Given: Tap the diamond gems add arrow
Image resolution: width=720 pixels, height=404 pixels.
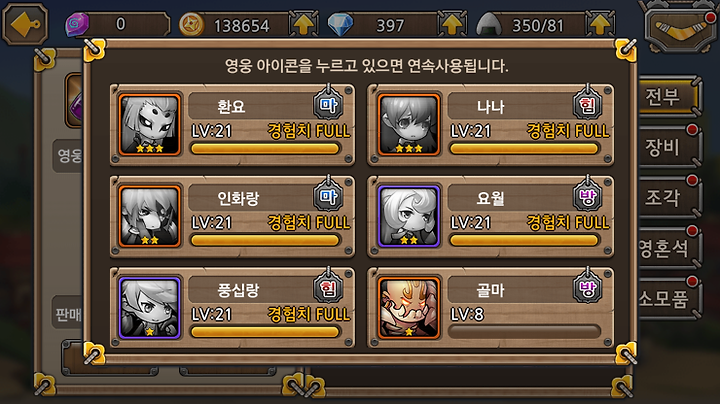Looking at the screenshot, I should [x=452, y=24].
